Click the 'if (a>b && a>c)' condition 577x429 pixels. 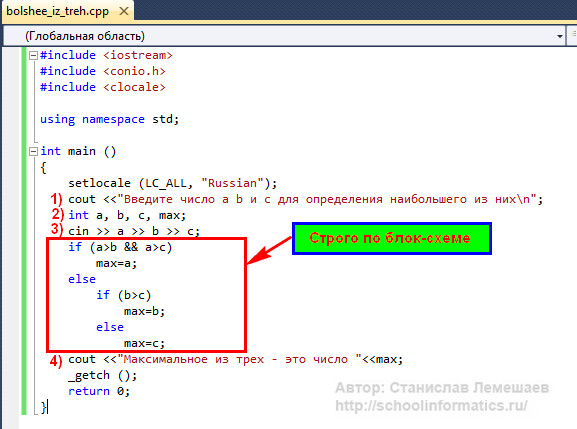point(120,247)
